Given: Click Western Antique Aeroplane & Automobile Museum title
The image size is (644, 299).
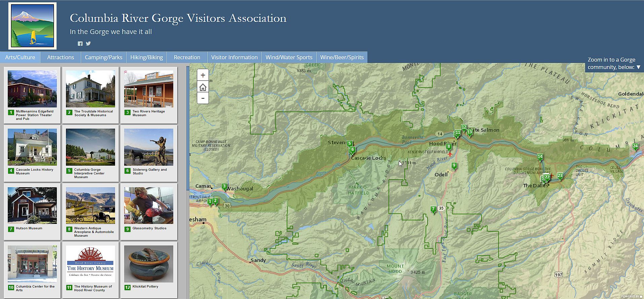Looking at the screenshot, I should tap(94, 232).
